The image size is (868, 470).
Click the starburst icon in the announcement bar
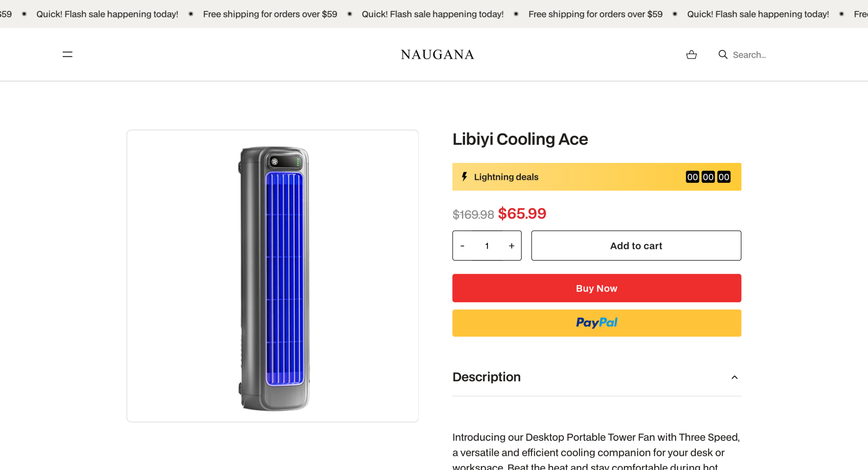click(191, 14)
